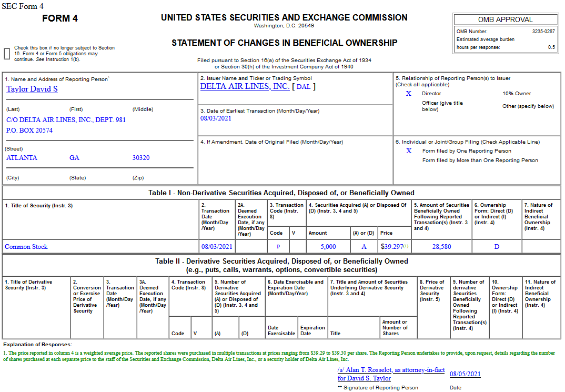
Task: Click the 28,580 beneficially owned amount
Action: tap(441, 247)
